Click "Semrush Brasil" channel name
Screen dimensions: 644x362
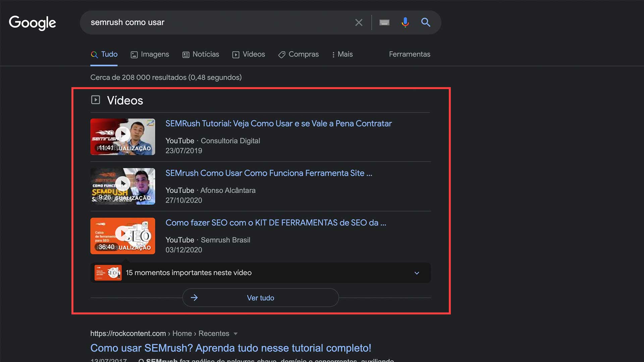[x=225, y=240]
